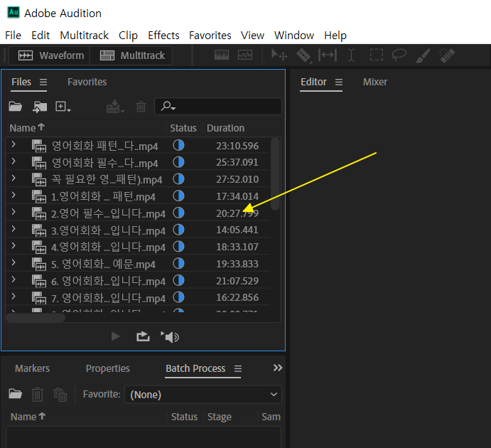Image resolution: width=491 pixels, height=448 pixels.
Task: Open the Editor panel menu icon
Action: point(339,82)
